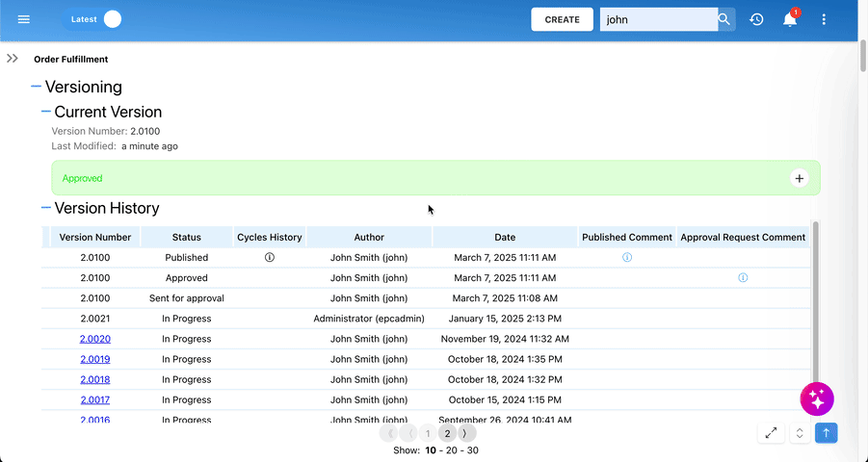
Task: Open the notifications bell
Action: (790, 19)
